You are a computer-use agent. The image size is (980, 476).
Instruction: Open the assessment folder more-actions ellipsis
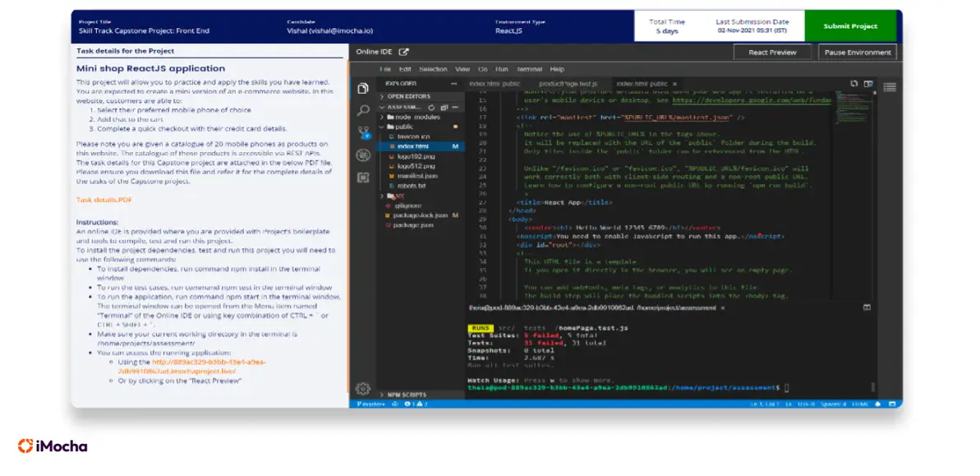click(455, 108)
